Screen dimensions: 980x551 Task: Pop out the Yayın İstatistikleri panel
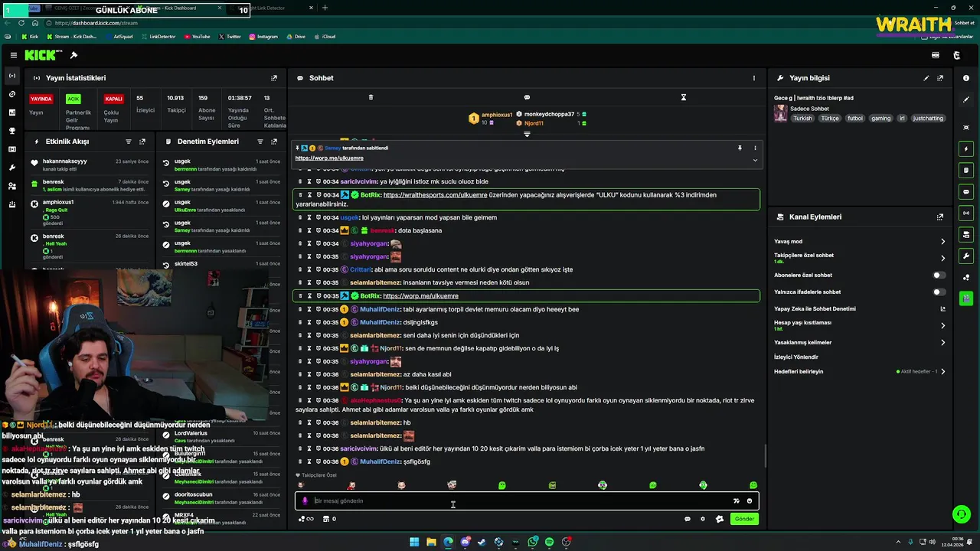pyautogui.click(x=274, y=78)
